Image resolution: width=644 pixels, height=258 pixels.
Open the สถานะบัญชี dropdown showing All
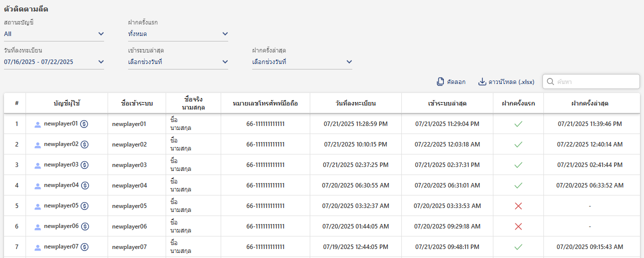(x=54, y=34)
